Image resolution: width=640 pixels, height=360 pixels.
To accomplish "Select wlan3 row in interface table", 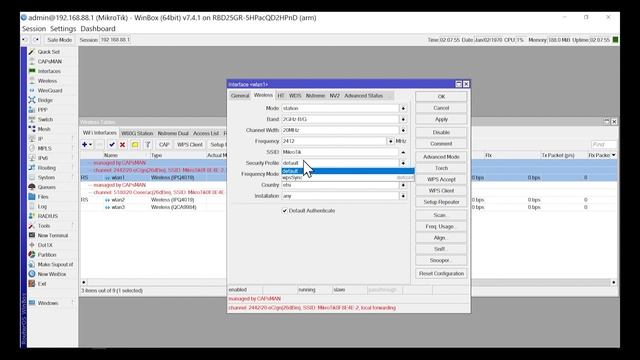I will click(153, 207).
